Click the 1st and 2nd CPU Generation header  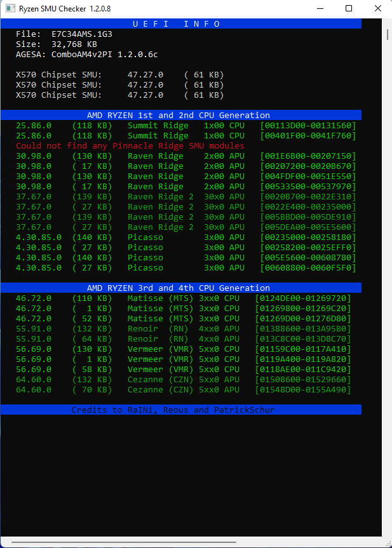click(181, 116)
